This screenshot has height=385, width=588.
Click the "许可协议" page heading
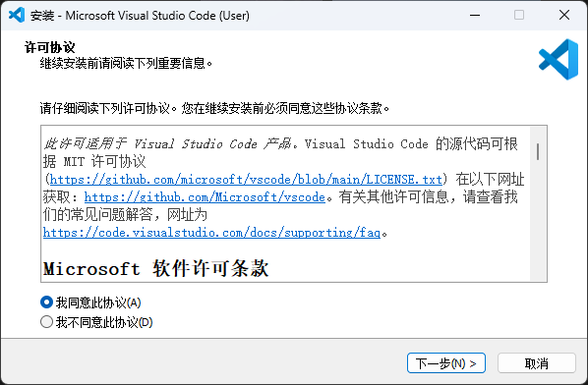click(x=50, y=47)
